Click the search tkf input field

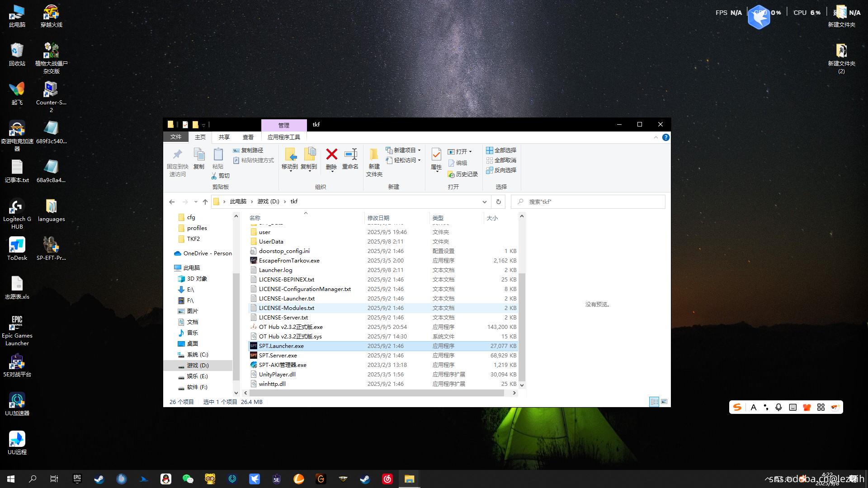coord(588,202)
